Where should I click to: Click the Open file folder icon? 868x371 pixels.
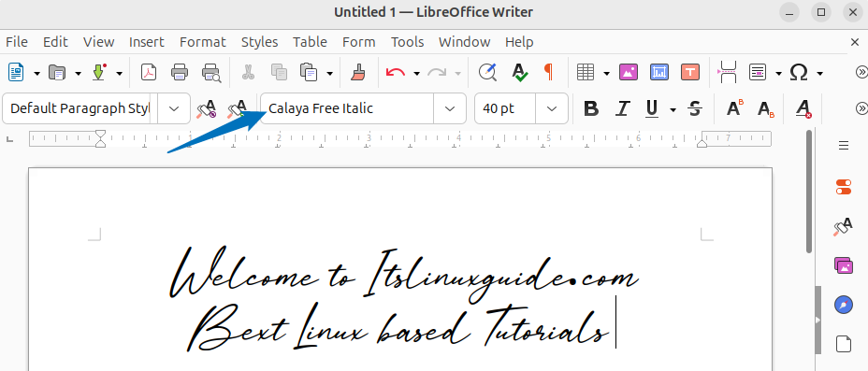[57, 72]
